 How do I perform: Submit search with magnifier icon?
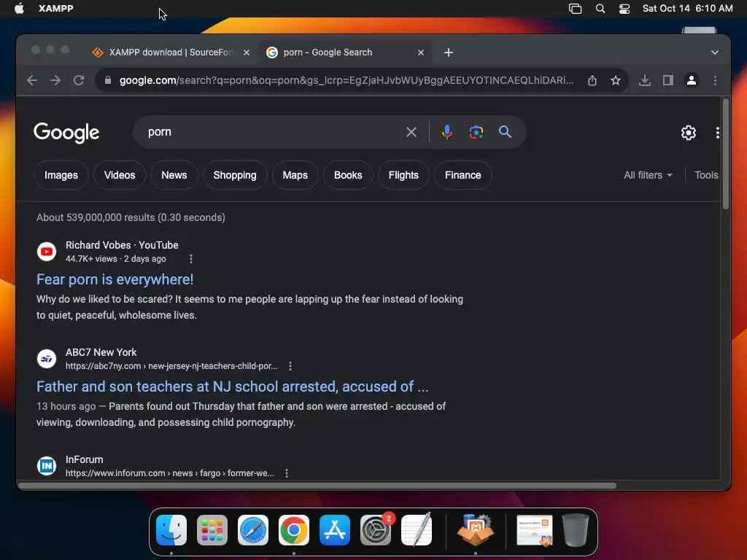point(505,132)
